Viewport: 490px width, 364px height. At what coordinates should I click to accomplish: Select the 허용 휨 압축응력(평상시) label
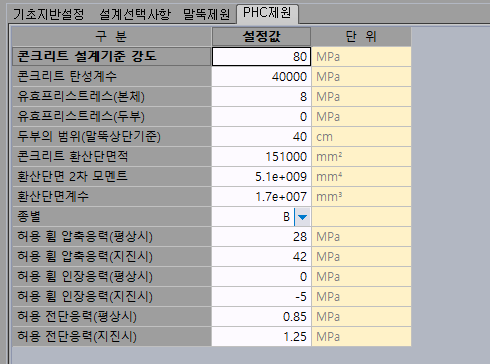pos(112,237)
